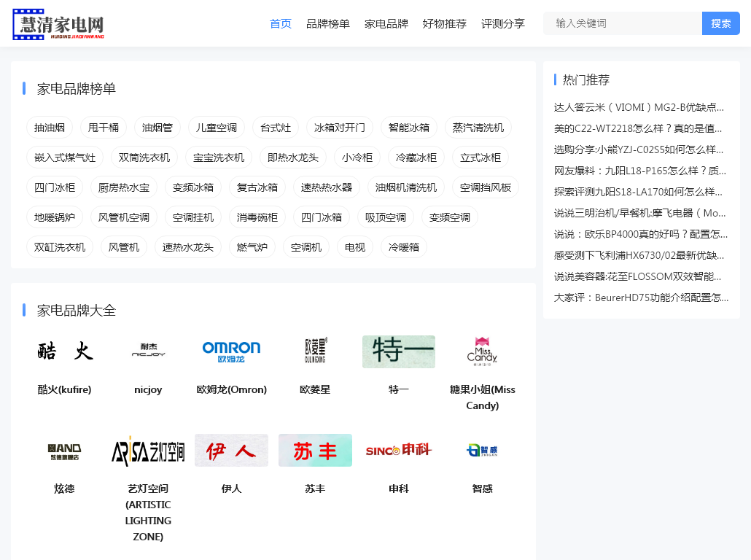Open the ARTISA 艺灯空间 logo
The width and height of the screenshot is (751, 560).
pyautogui.click(x=148, y=451)
